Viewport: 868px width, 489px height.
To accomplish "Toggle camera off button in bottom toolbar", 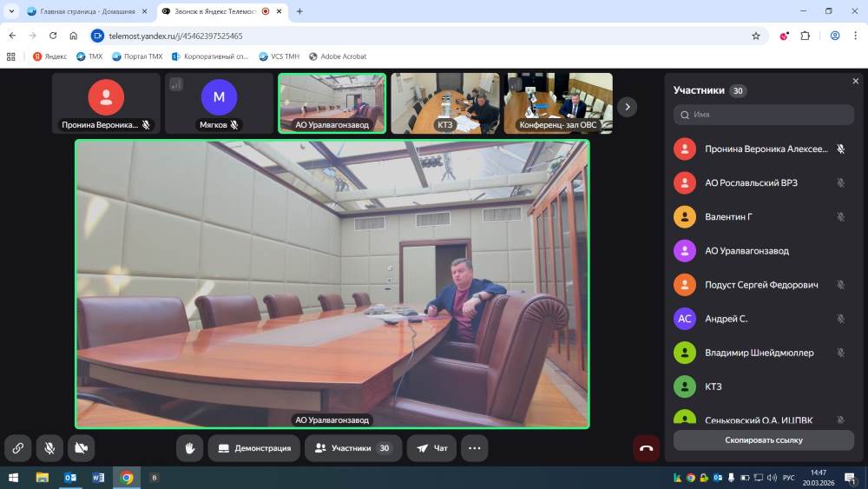I will point(81,448).
